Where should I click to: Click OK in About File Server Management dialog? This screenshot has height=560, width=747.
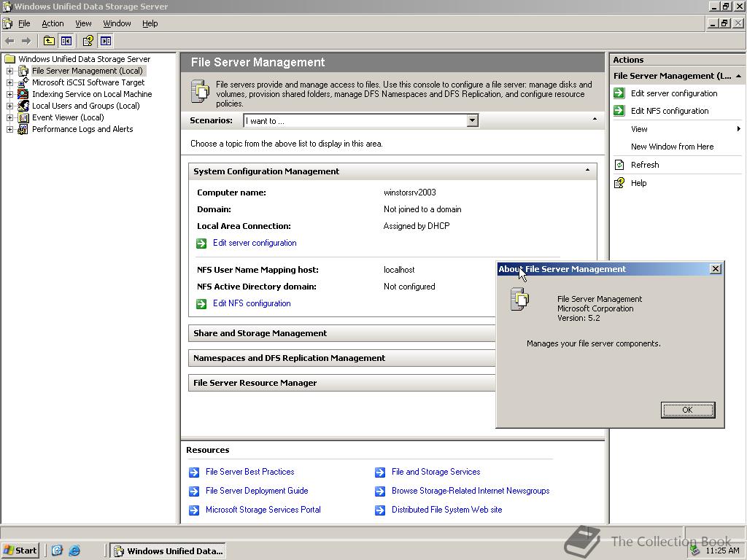[x=687, y=410]
